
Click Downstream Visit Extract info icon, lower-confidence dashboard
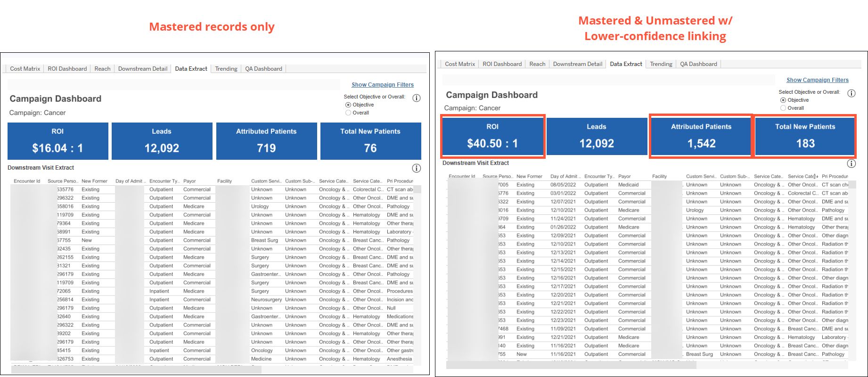(x=852, y=164)
